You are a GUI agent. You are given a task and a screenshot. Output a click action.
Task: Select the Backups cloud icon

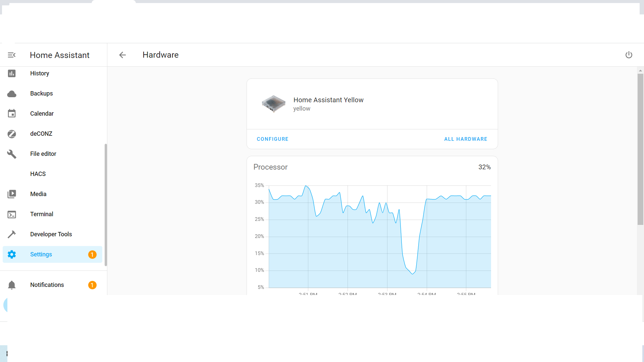click(12, 94)
